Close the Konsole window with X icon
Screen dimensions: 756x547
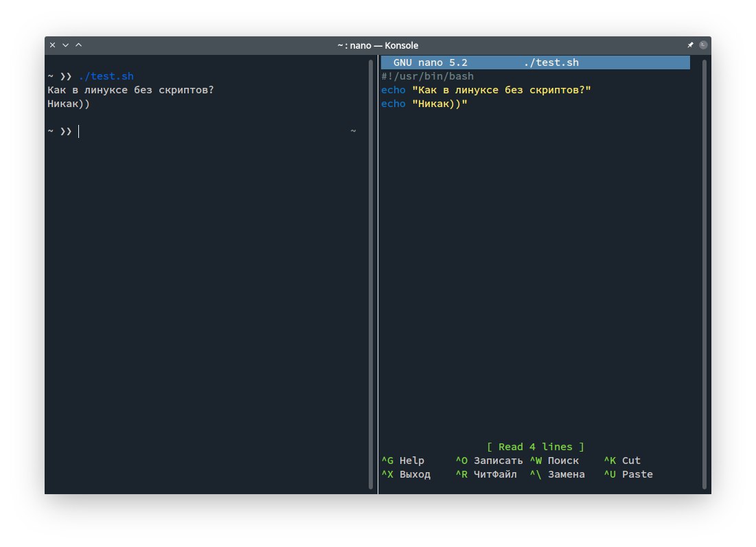52,45
